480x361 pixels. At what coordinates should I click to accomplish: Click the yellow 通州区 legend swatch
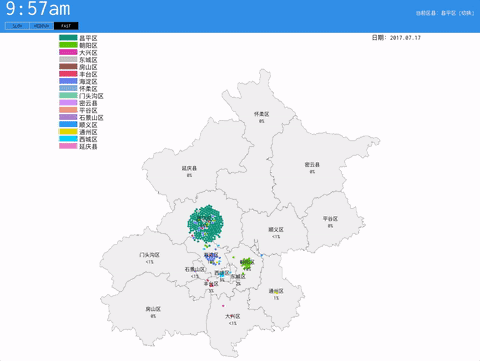click(68, 132)
